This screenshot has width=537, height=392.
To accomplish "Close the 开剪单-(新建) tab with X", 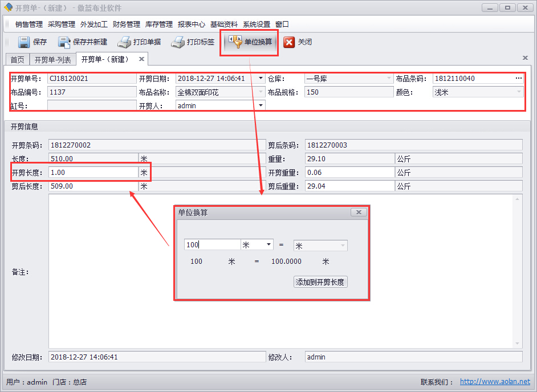I will [x=141, y=59].
